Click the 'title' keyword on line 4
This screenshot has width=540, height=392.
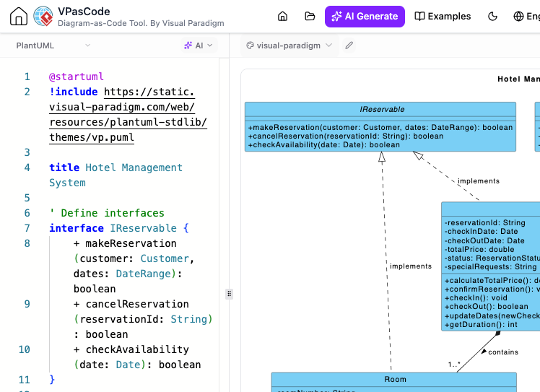pyautogui.click(x=64, y=167)
